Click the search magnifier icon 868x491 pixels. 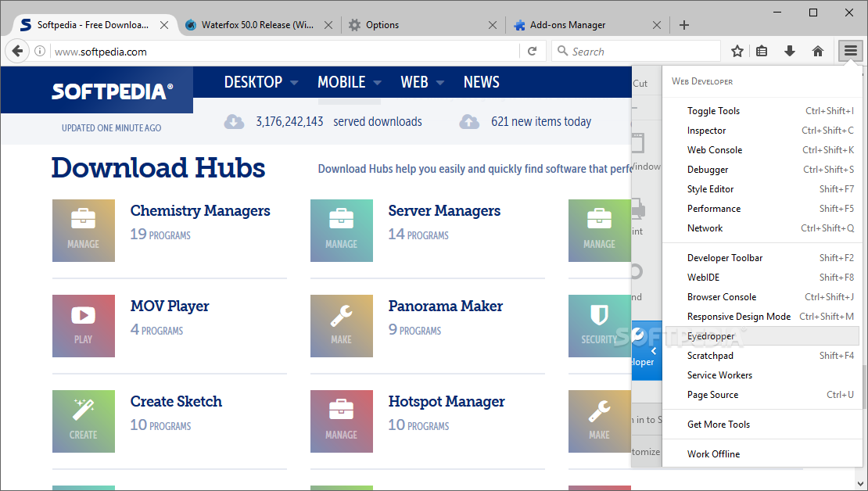(562, 51)
